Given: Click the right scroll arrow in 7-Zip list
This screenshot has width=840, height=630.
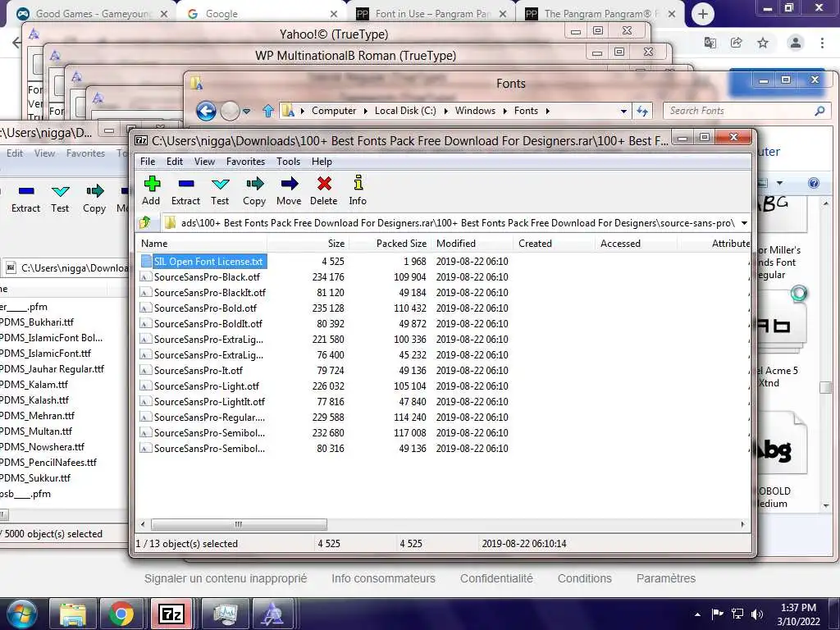Looking at the screenshot, I should tap(742, 524).
